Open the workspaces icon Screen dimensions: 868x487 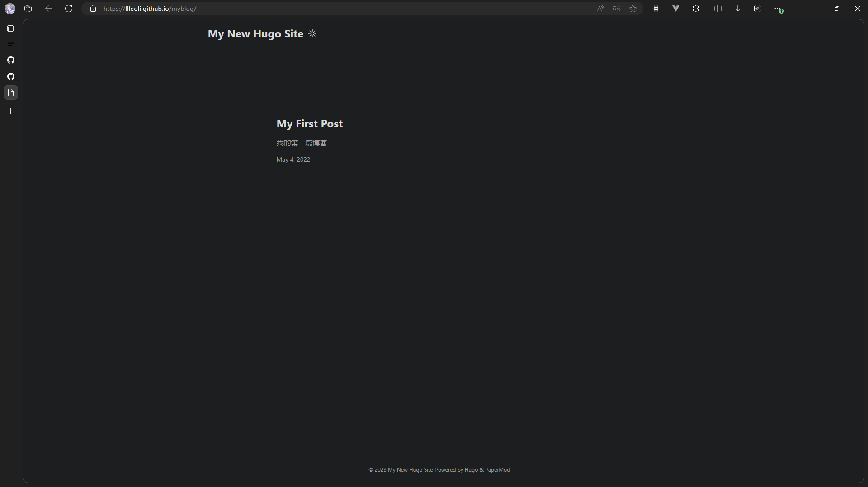tap(28, 9)
